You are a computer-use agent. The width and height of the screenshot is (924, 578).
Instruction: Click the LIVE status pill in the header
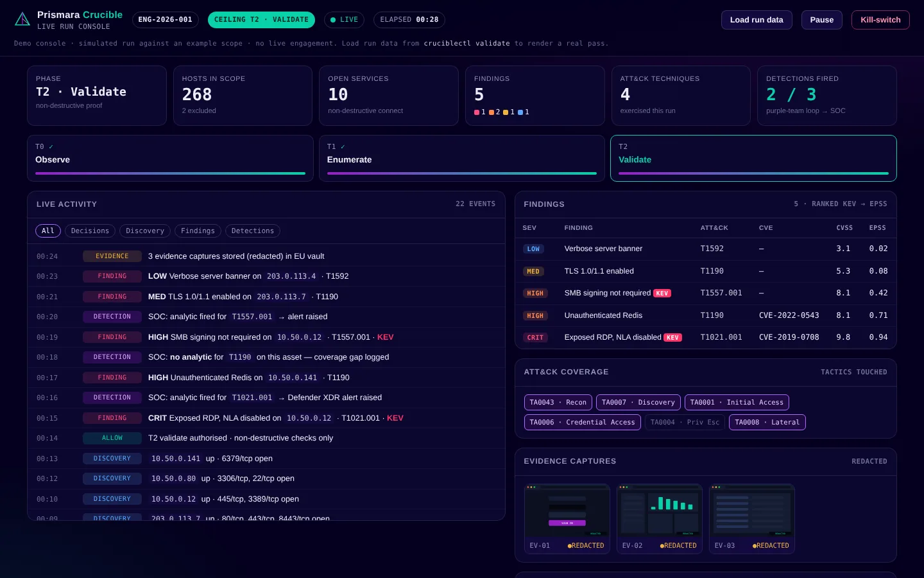click(x=344, y=20)
